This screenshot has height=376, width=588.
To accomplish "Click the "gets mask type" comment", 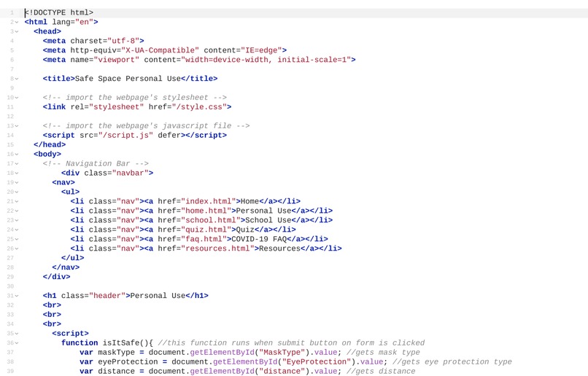I will (x=383, y=353).
